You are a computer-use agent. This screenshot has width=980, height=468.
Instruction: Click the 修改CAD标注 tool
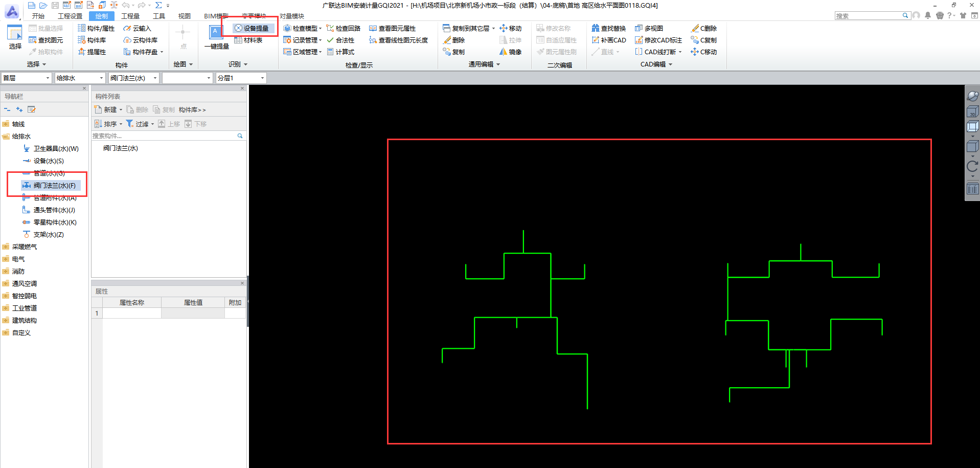(658, 40)
